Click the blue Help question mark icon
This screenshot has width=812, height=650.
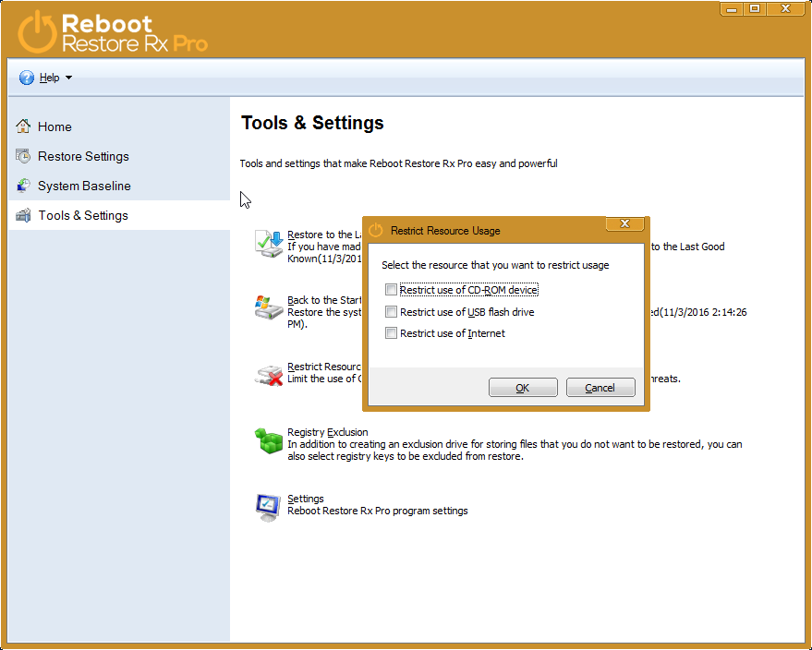[27, 78]
